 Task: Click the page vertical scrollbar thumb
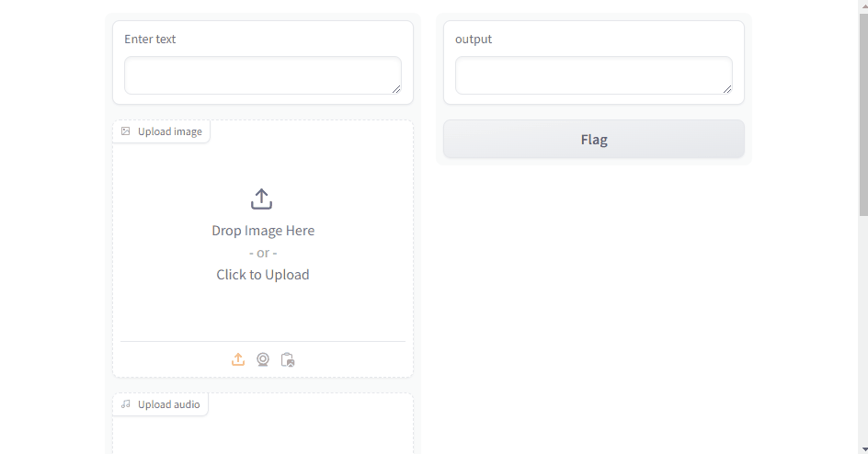click(x=863, y=115)
